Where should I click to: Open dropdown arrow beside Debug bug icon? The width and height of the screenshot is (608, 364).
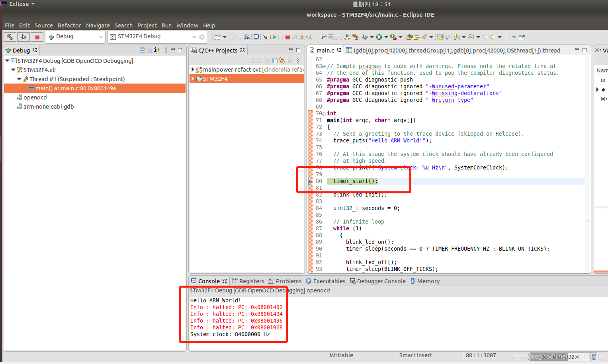click(x=372, y=37)
